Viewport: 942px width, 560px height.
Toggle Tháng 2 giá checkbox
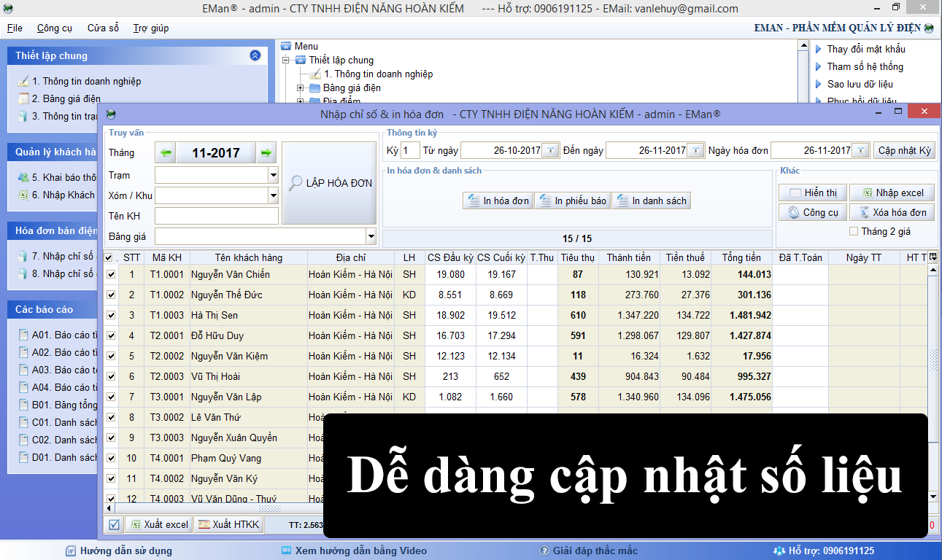point(854,232)
